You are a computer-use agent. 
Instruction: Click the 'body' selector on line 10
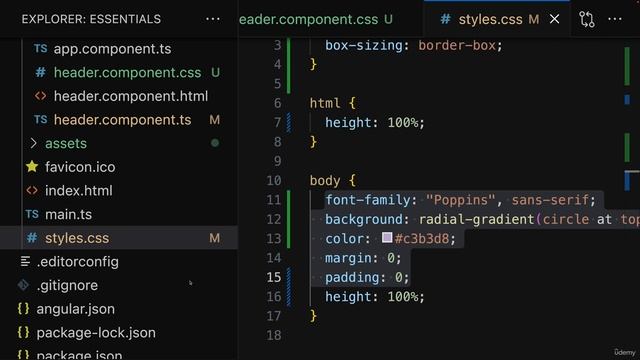click(325, 180)
